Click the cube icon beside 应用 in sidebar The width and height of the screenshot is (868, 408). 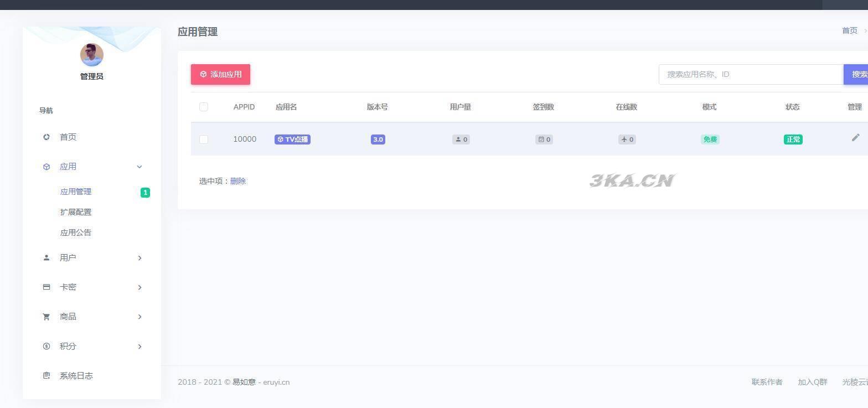(x=46, y=167)
